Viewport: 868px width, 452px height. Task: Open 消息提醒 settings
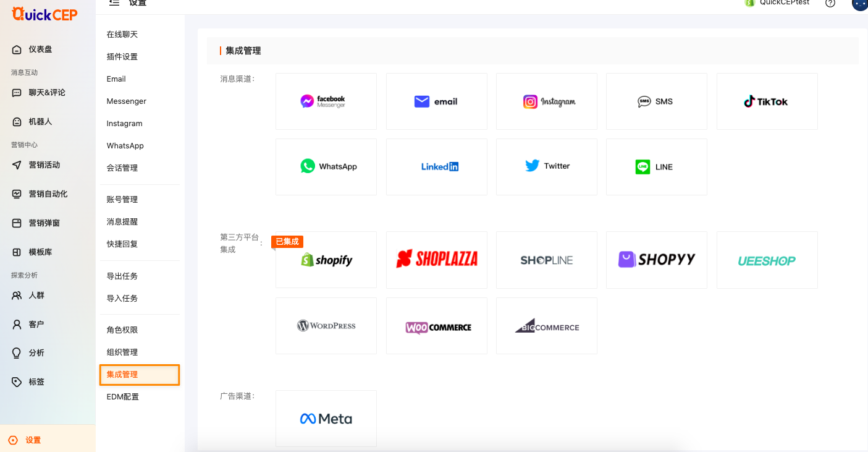pyautogui.click(x=122, y=222)
